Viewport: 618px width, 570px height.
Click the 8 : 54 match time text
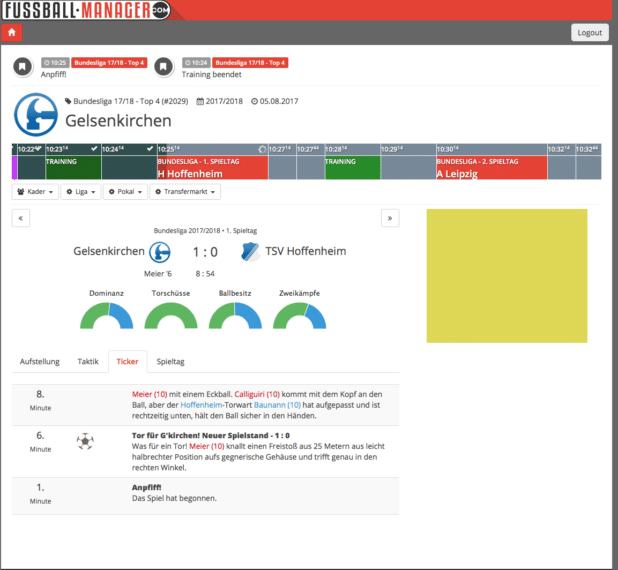[205, 274]
